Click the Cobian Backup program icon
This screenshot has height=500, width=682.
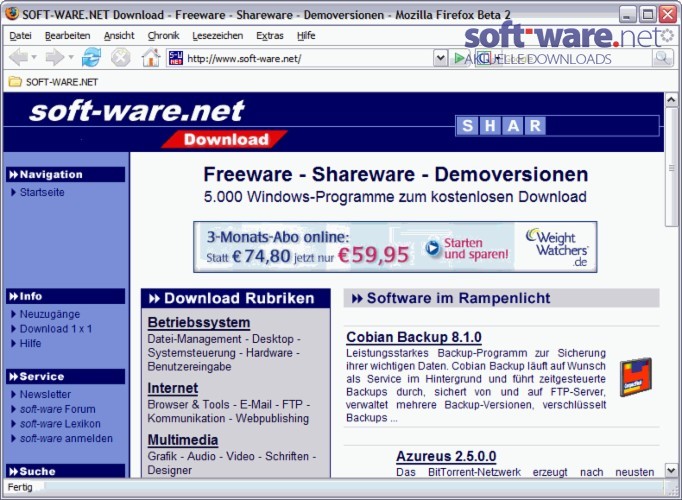click(635, 377)
